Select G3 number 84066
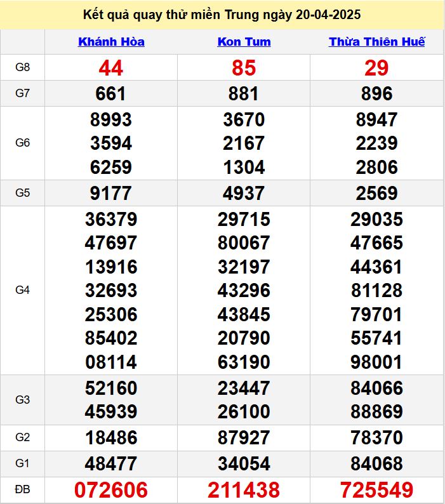Image resolution: width=445 pixels, height=504 pixels. click(376, 388)
